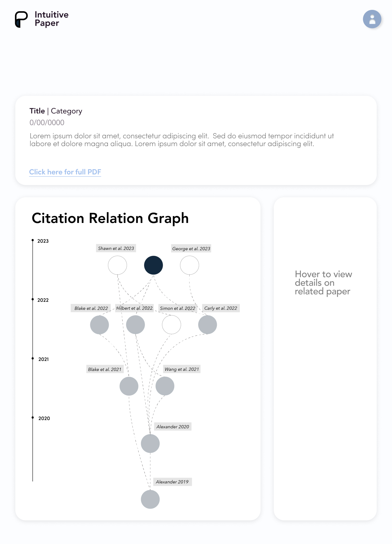The image size is (392, 544).
Task: Select the dark navy current paper node
Action: [153, 265]
